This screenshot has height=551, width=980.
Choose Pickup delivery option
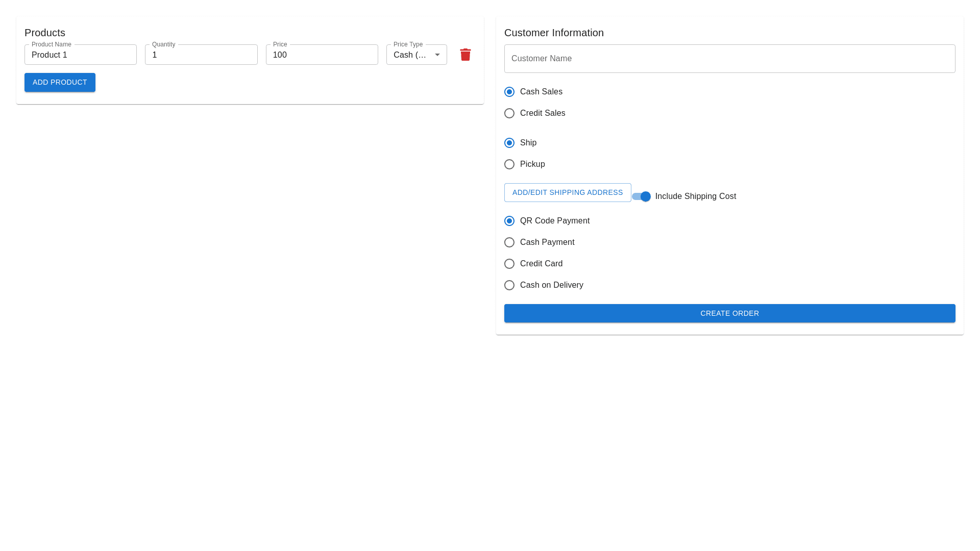tap(509, 164)
